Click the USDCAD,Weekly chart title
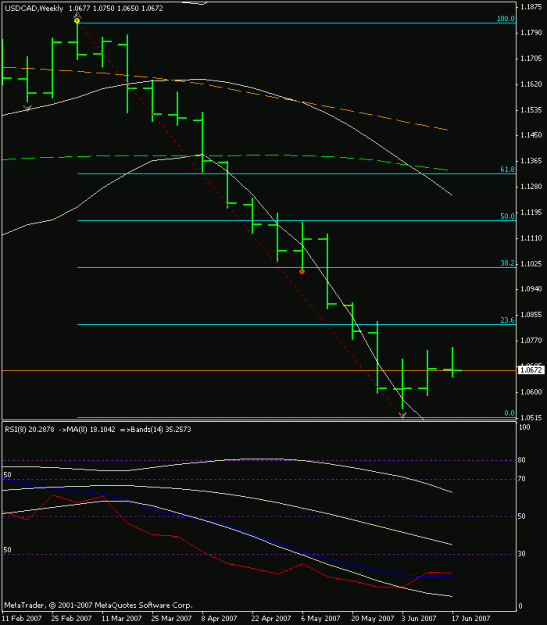The width and height of the screenshot is (547, 625). [x=34, y=8]
